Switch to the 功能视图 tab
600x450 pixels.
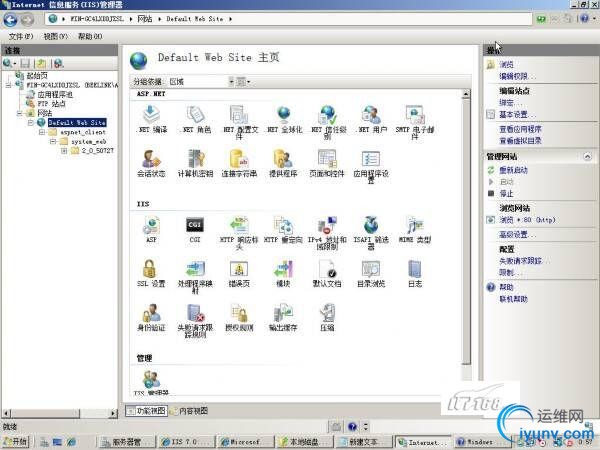point(147,411)
